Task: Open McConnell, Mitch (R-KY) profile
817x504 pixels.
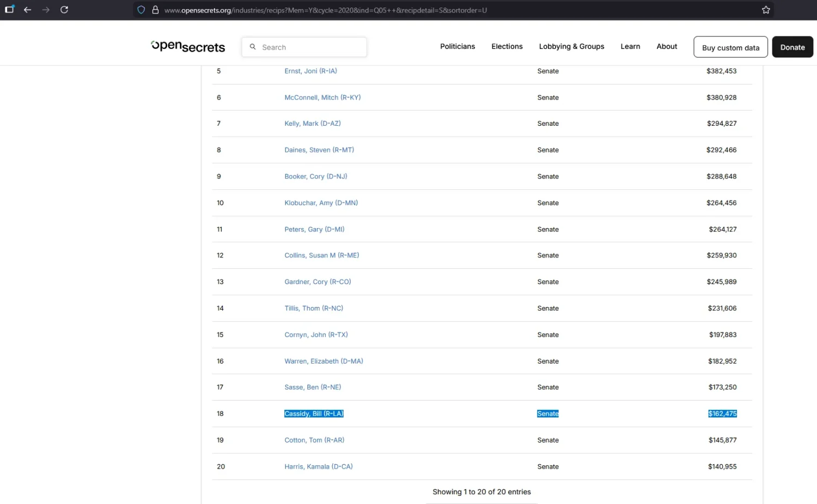Action: point(322,97)
